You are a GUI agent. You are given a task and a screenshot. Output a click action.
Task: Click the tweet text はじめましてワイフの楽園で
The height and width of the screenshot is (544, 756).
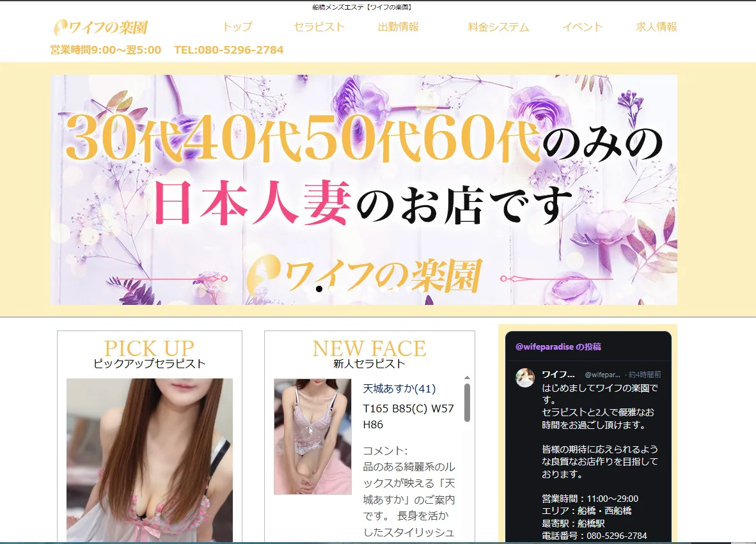click(x=600, y=388)
